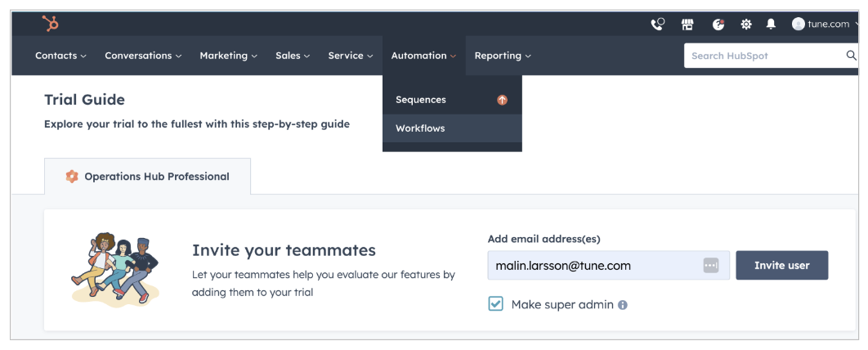View notifications bell icon
868x350 pixels.
click(x=771, y=24)
